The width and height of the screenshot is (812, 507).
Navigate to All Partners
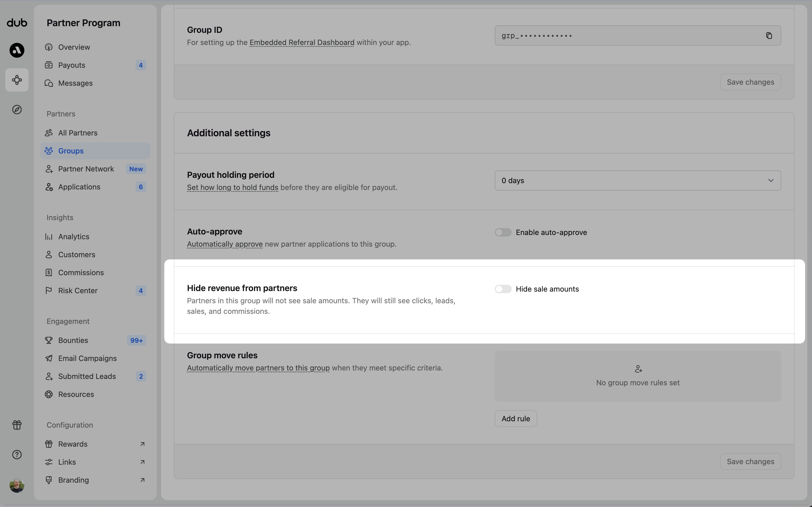[95, 133]
